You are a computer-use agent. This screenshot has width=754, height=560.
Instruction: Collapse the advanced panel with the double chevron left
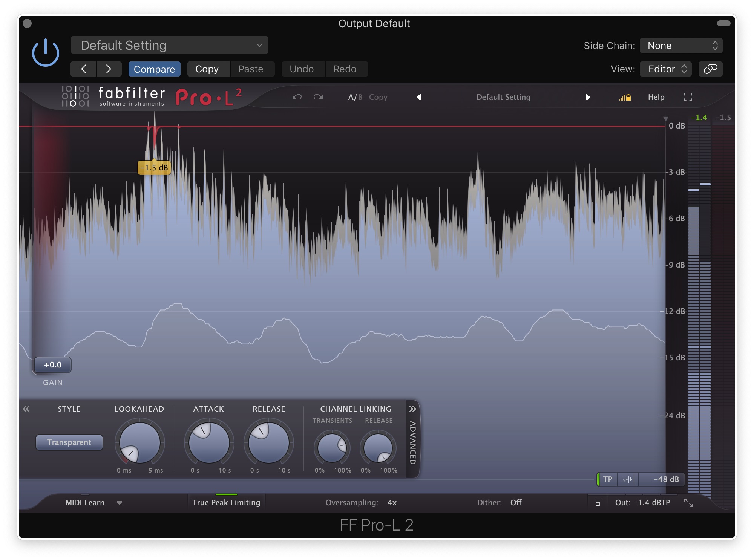click(26, 409)
